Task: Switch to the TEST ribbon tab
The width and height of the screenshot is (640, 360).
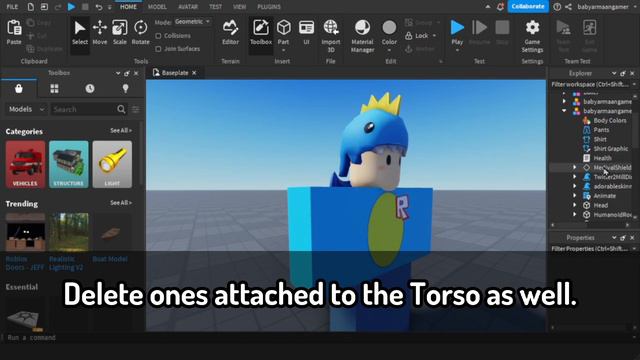Action: point(216,7)
